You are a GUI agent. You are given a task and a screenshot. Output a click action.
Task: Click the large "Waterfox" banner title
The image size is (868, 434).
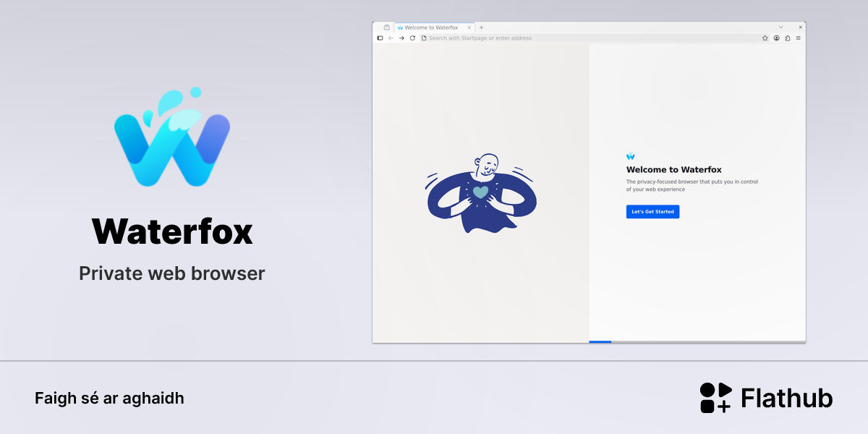[x=172, y=231]
